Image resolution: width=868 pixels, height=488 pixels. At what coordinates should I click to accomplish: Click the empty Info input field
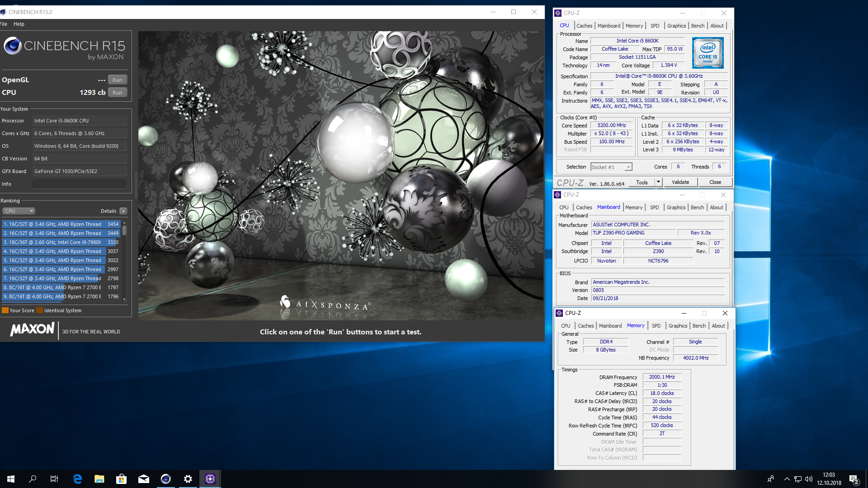tap(80, 184)
